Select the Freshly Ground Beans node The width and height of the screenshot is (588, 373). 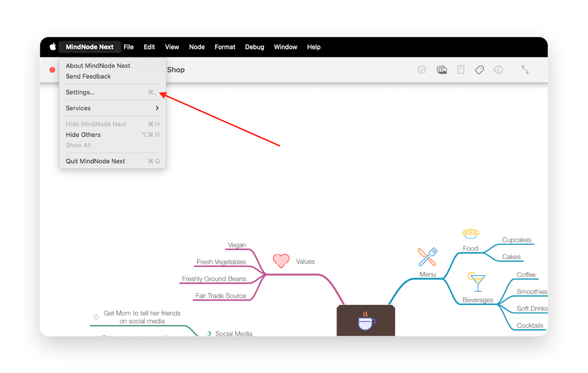pyautogui.click(x=214, y=279)
